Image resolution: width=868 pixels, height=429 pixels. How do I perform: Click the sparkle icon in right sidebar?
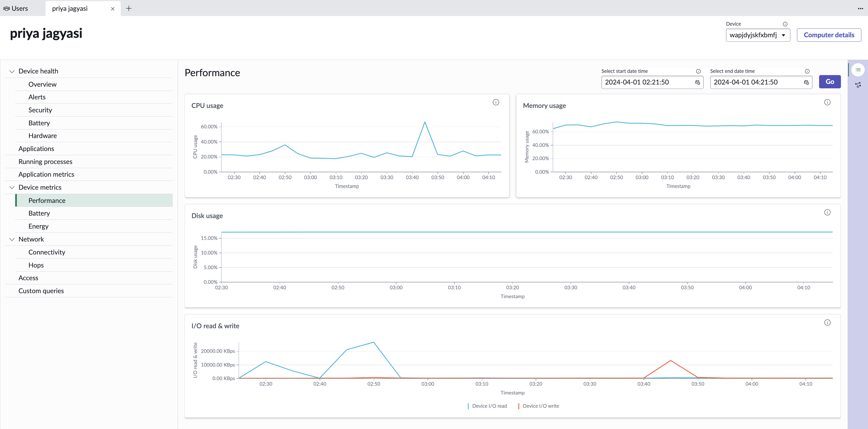pyautogui.click(x=858, y=85)
